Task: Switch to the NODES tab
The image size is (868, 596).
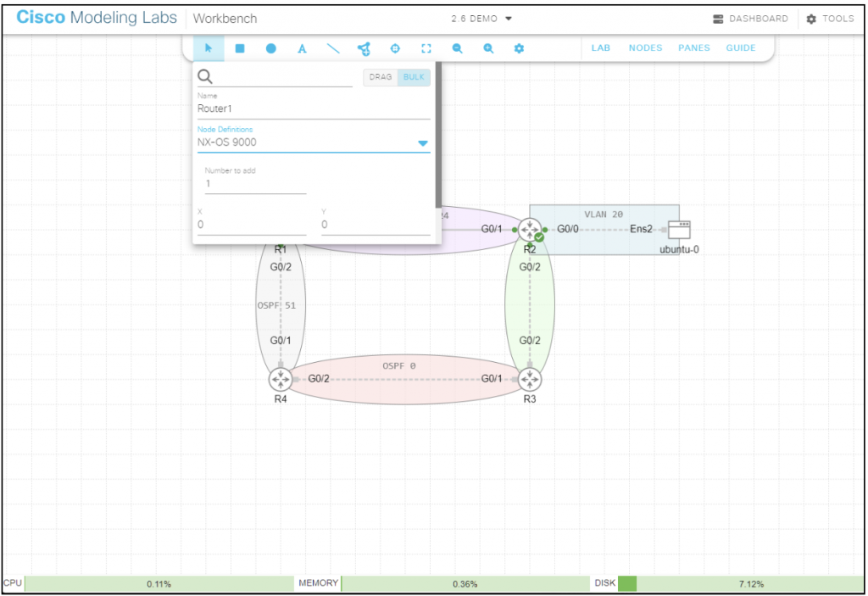Action: coord(645,47)
